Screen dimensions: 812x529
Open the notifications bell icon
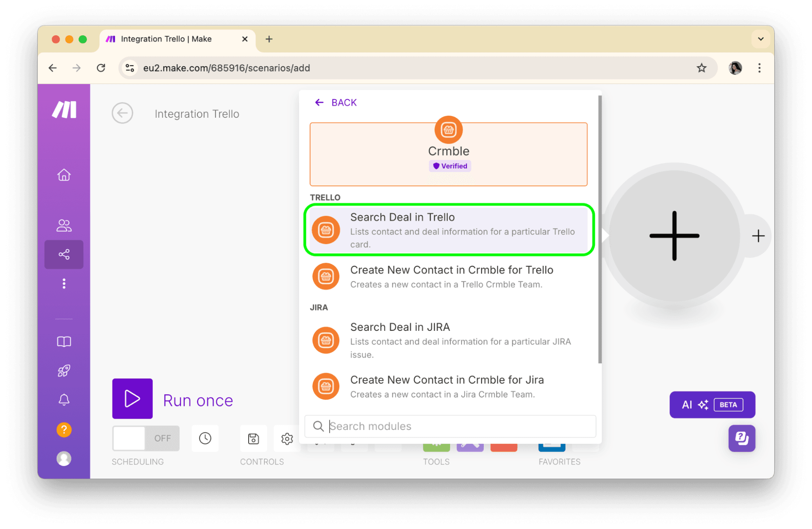(x=64, y=400)
